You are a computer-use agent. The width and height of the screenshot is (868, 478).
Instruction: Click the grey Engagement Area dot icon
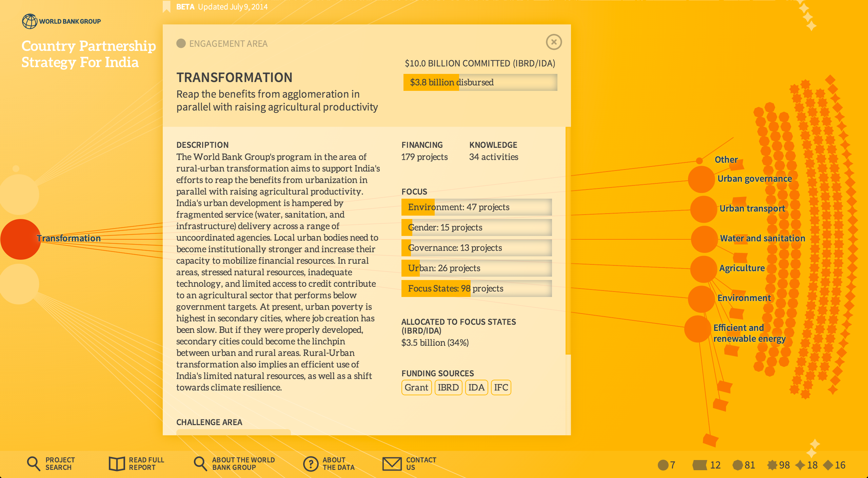tap(181, 43)
